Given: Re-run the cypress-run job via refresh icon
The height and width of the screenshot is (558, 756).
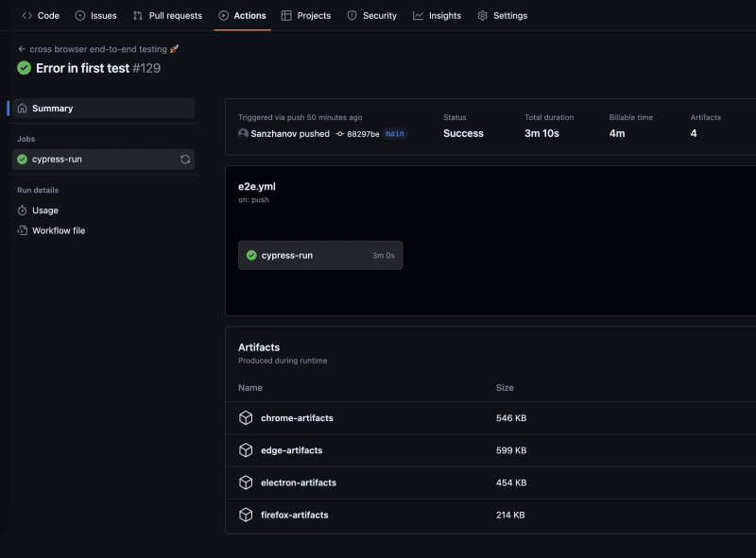Looking at the screenshot, I should click(x=185, y=159).
